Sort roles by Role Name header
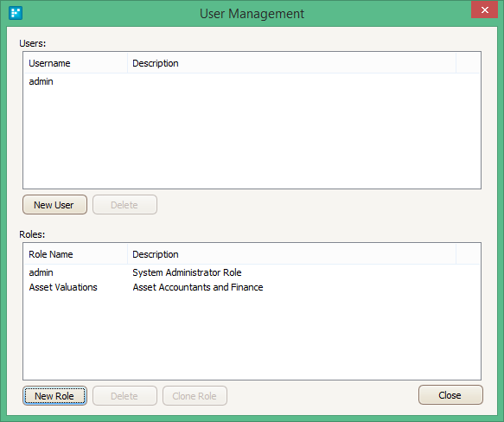This screenshot has width=504, height=422. tap(76, 254)
